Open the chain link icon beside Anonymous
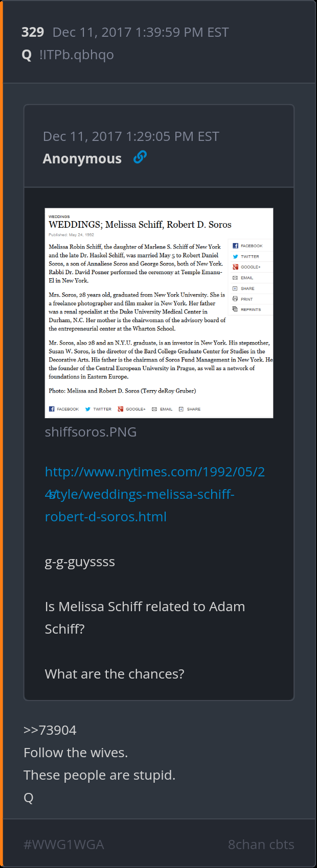The width and height of the screenshot is (317, 868). coord(140,157)
